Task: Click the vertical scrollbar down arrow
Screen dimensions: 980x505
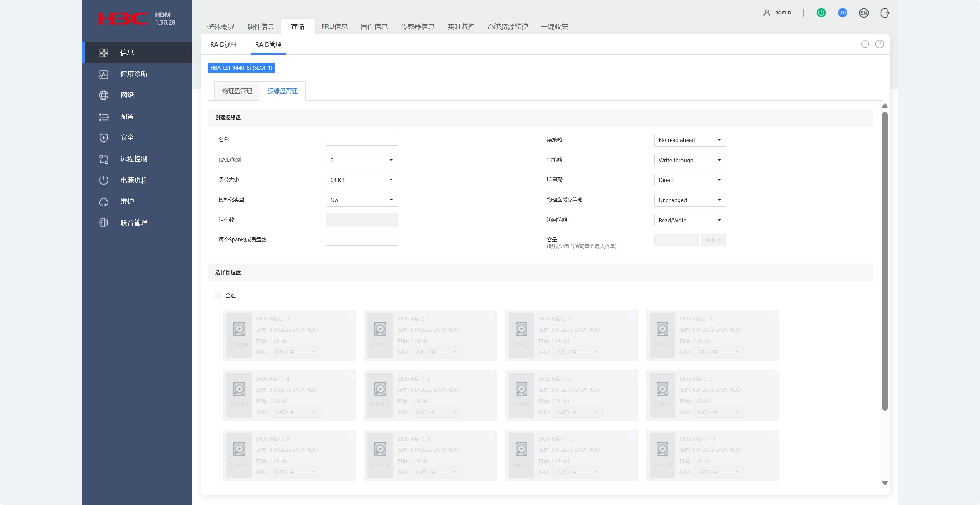Action: point(885,483)
